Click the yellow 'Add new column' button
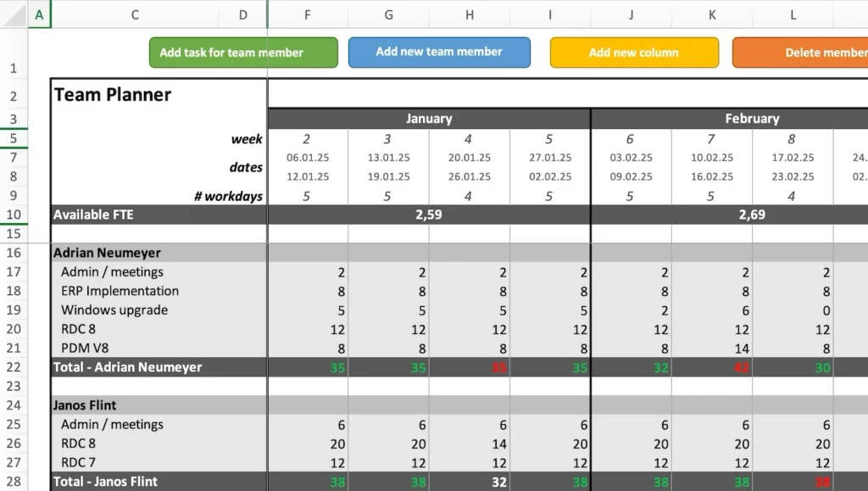 (x=633, y=53)
